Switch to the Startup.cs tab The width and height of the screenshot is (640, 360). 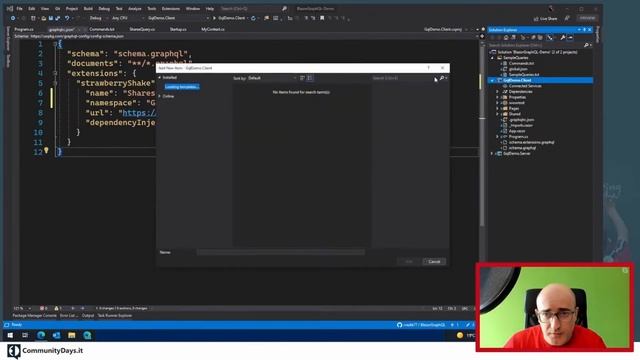[178, 29]
